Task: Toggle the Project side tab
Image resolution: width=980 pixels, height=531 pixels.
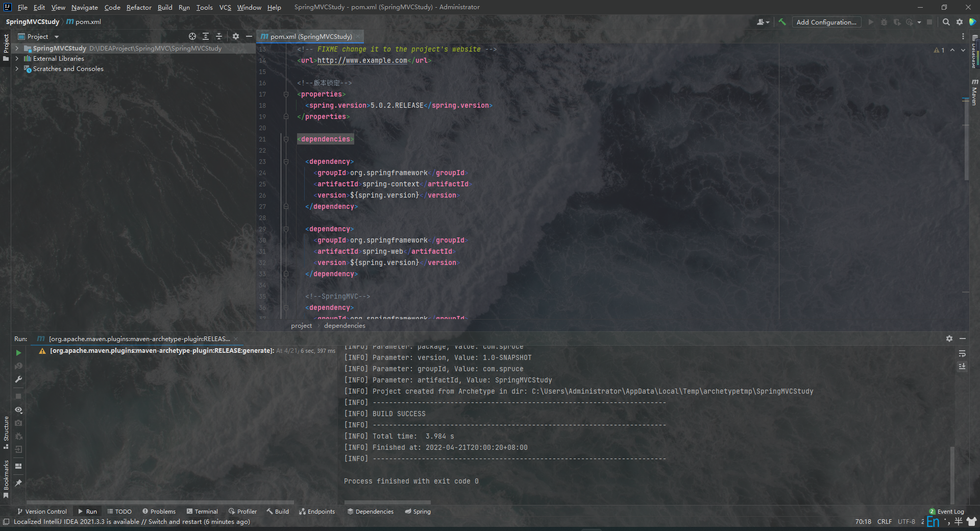Action: [x=6, y=47]
